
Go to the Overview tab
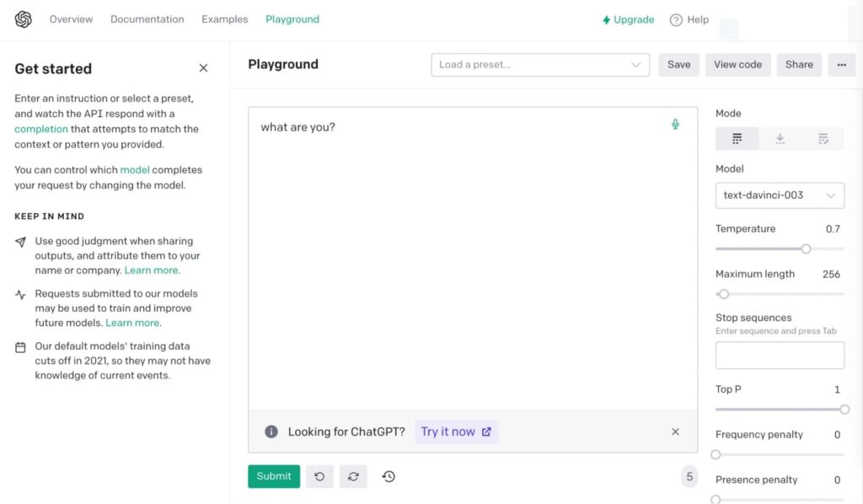pos(71,19)
